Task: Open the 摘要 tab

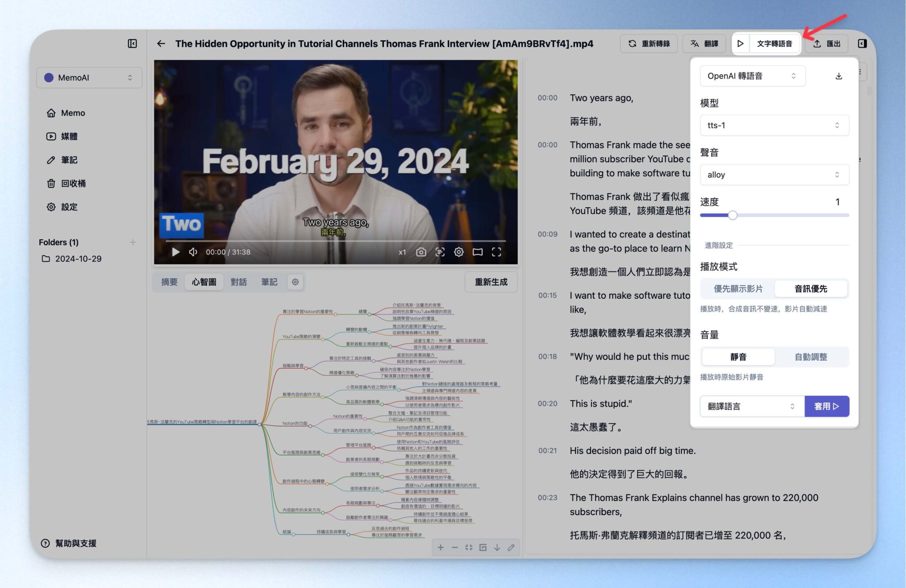Action: pyautogui.click(x=168, y=282)
